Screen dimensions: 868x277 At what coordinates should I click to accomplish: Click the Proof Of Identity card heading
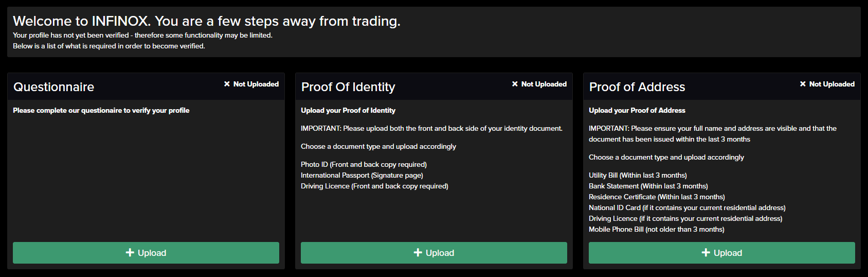(x=348, y=87)
